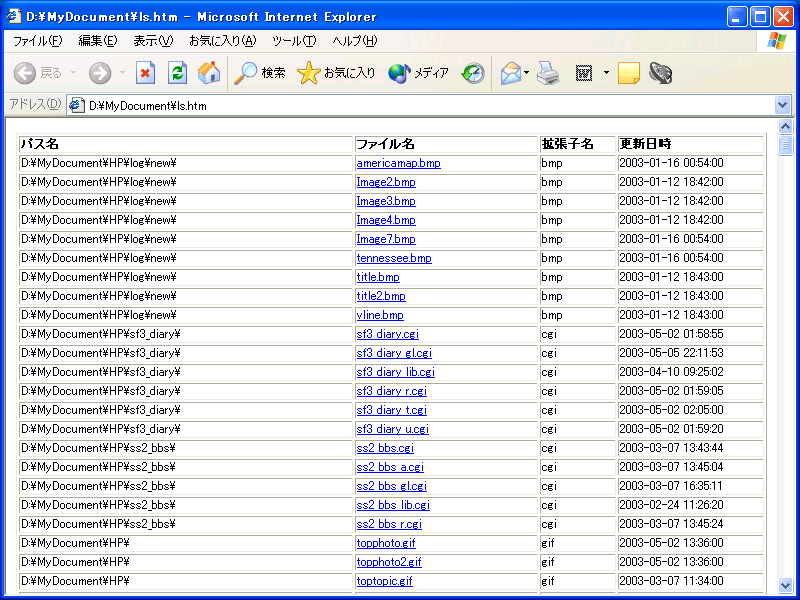
Task: Open the ss2_bbs_lib.cgi link
Action: (393, 505)
